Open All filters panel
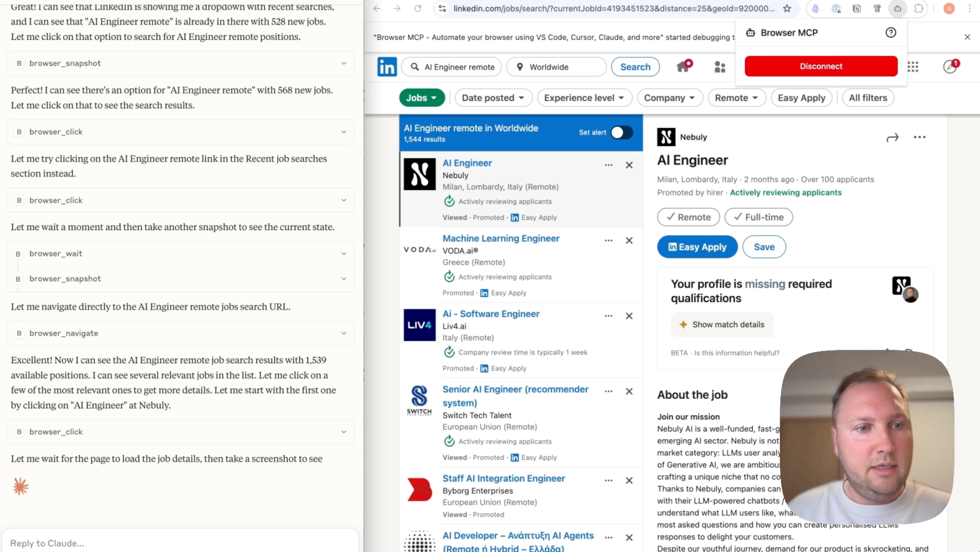Viewport: 980px width, 552px height. tap(868, 98)
